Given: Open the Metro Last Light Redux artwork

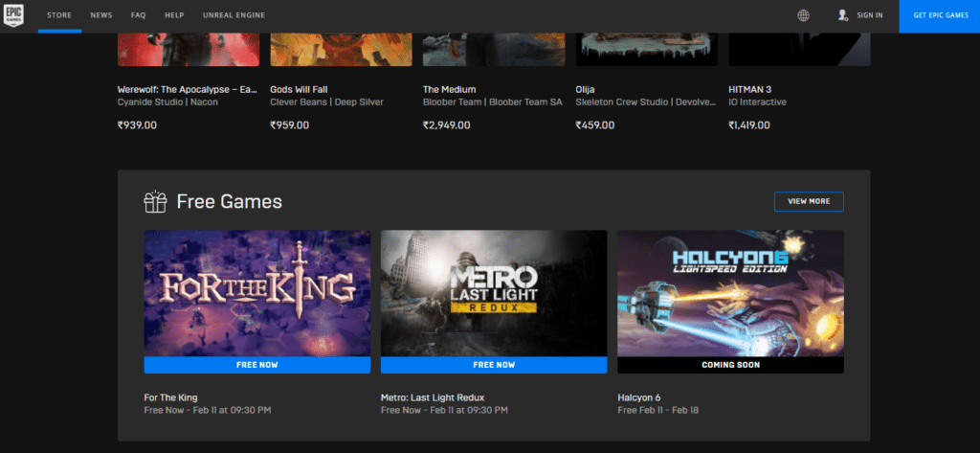Looking at the screenshot, I should [494, 293].
